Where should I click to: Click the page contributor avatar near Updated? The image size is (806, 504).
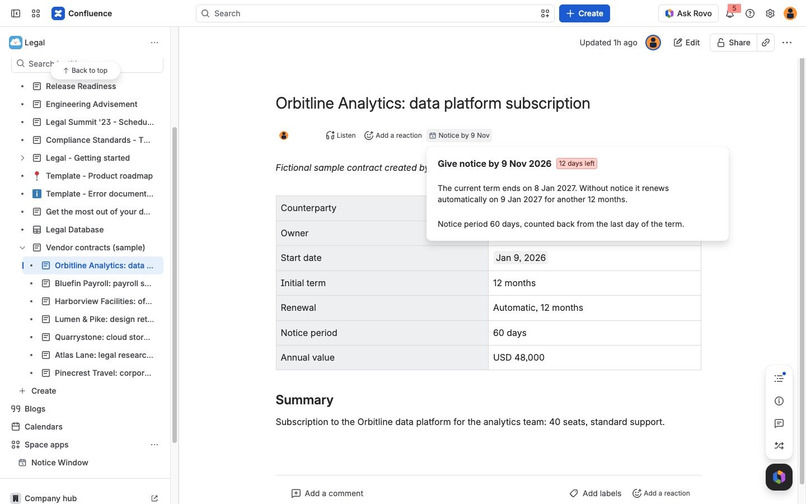[653, 43]
